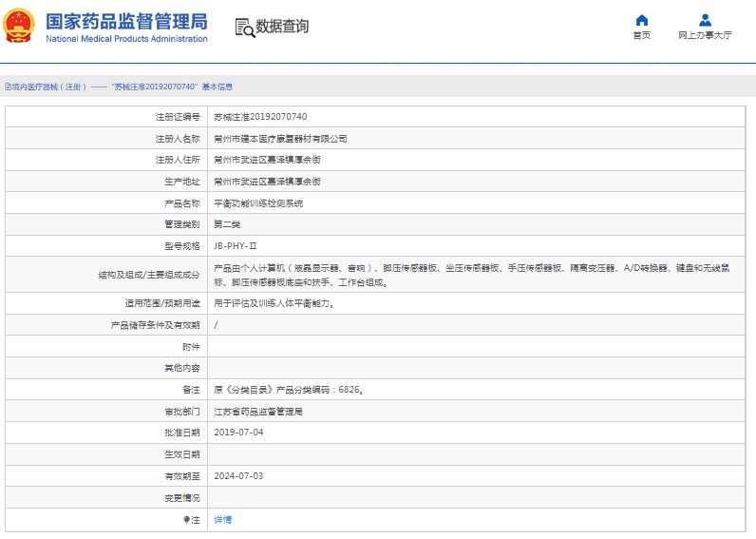Select product name 平衡功能训练检测系统
Viewport: 756px width, 539px height.
258,203
